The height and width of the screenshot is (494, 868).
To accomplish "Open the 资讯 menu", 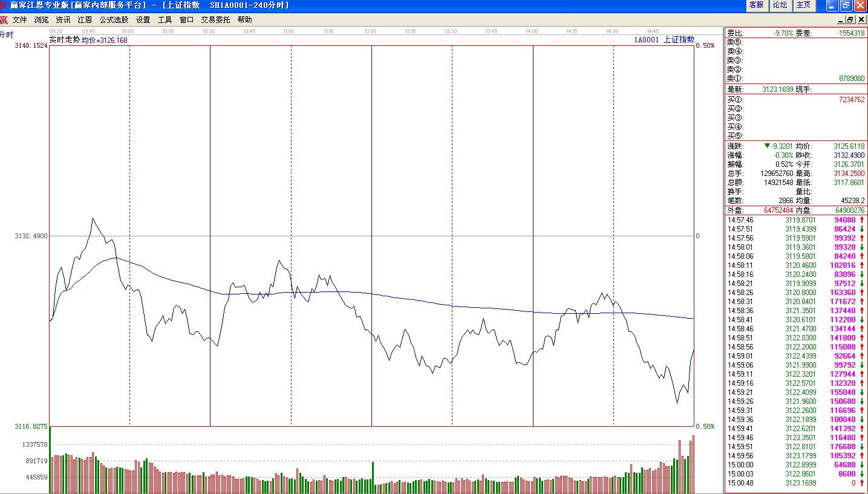I will tap(63, 20).
